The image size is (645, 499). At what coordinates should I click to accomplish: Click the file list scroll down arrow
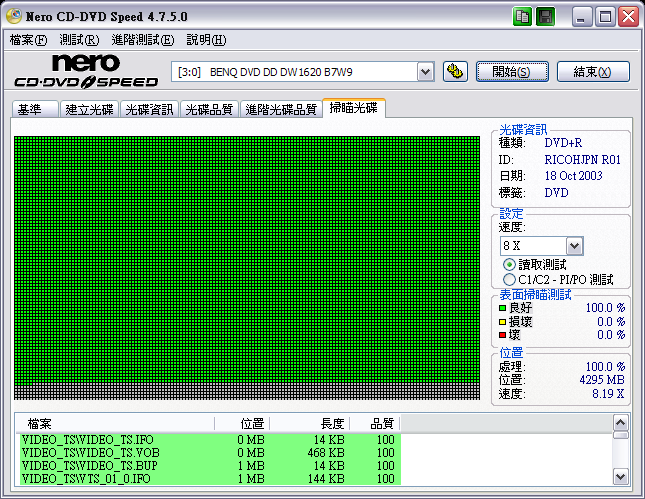click(620, 477)
